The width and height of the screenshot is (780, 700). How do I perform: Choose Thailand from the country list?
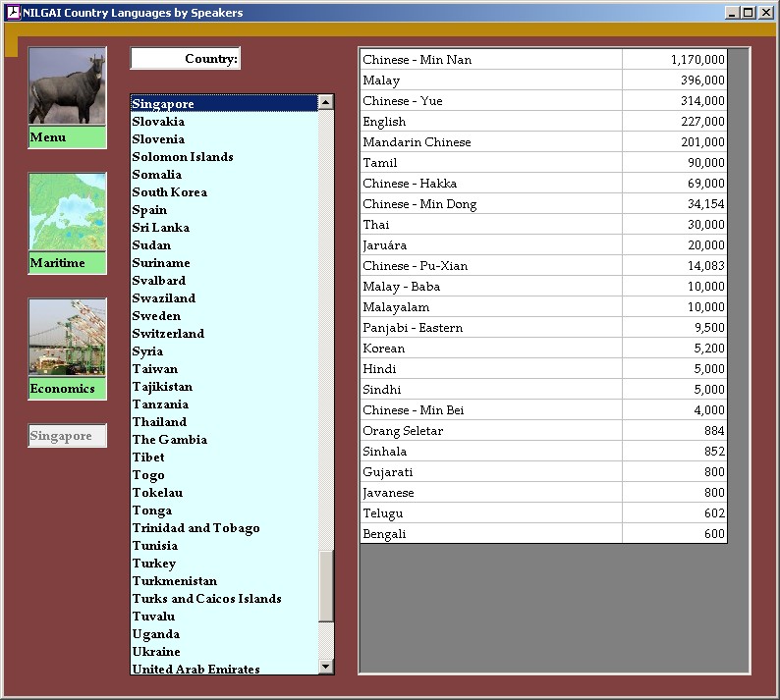(x=159, y=422)
